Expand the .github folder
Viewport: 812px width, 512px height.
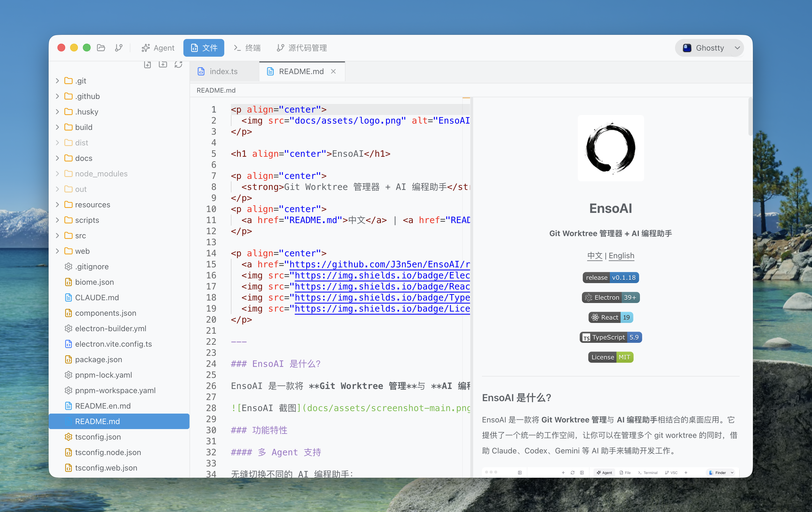tap(87, 96)
